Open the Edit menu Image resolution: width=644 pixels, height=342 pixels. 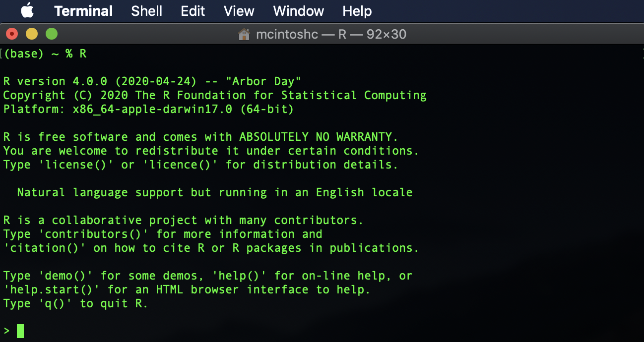[193, 11]
